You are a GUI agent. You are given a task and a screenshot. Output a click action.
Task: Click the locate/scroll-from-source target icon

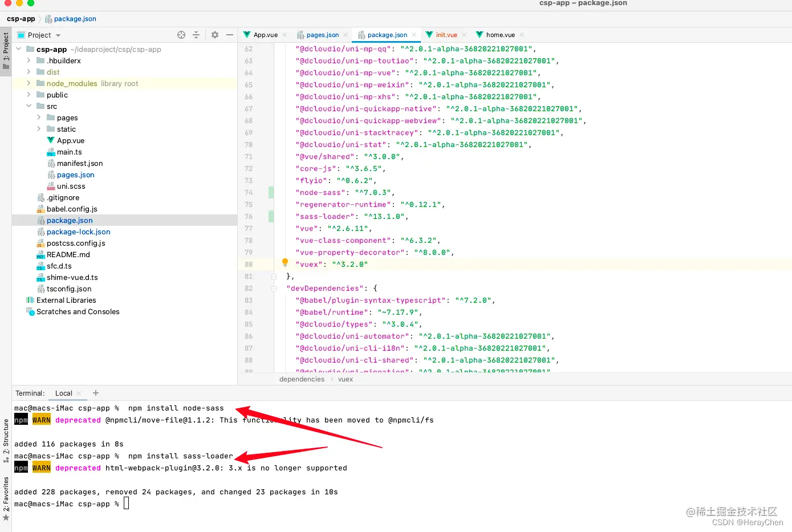(x=181, y=35)
